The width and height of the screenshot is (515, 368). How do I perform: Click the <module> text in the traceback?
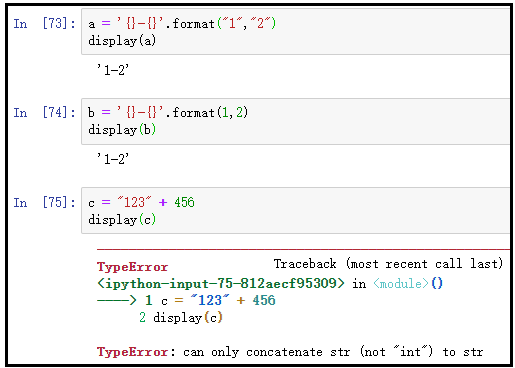pyautogui.click(x=400, y=284)
